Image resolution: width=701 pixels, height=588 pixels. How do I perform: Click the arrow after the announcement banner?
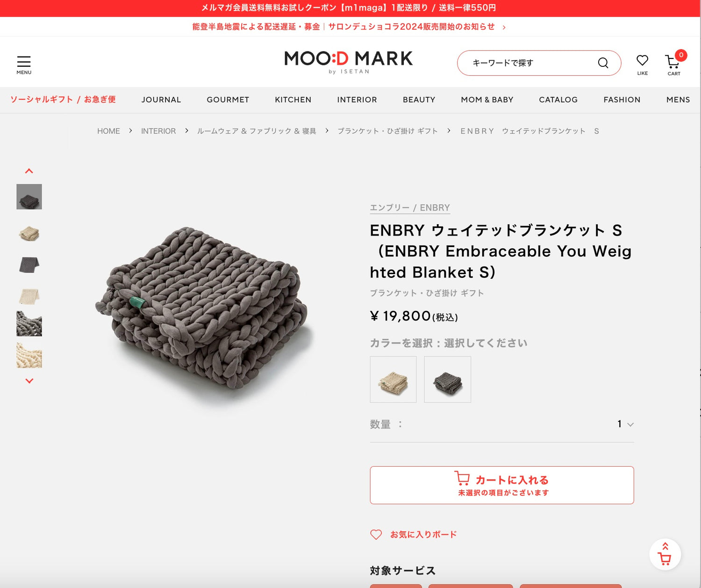(x=504, y=27)
